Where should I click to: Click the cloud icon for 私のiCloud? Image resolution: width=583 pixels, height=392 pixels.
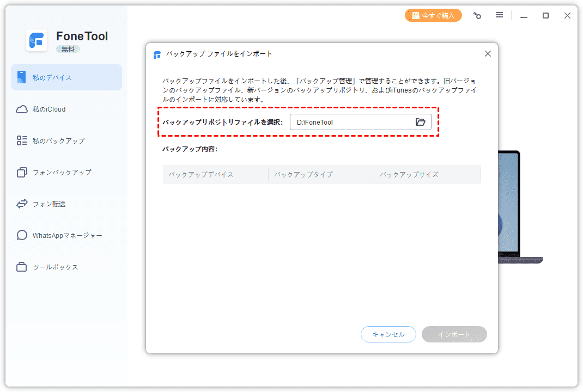pos(22,109)
